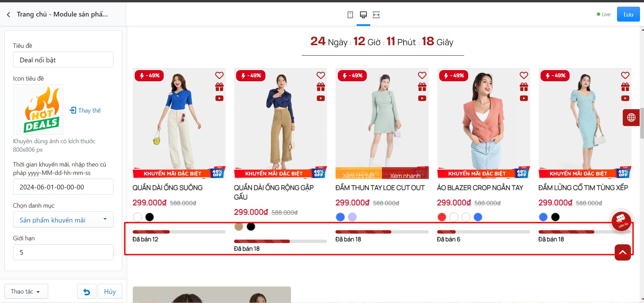Viewport: 644px width, 303px height.
Task: Open the globe language button
Action: 631,118
